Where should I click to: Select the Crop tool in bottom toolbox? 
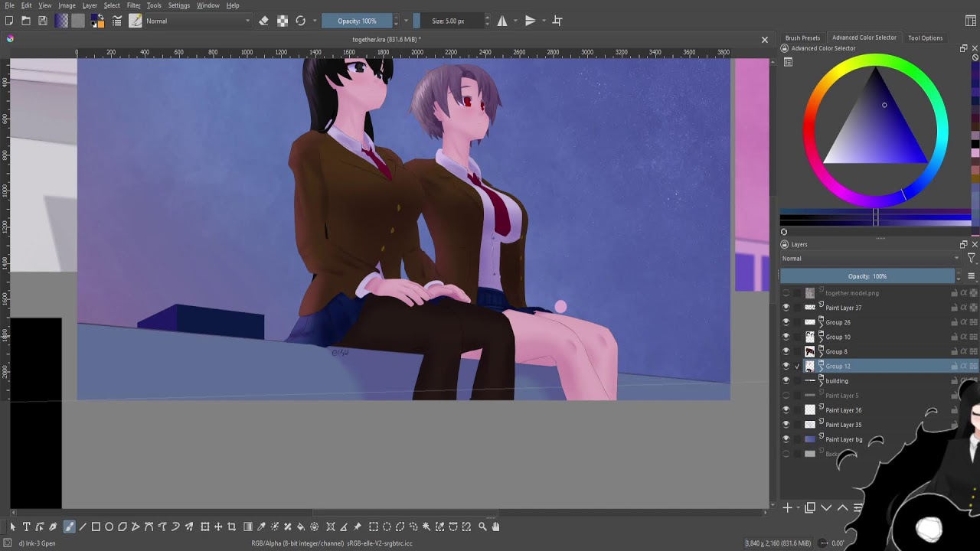tap(231, 527)
